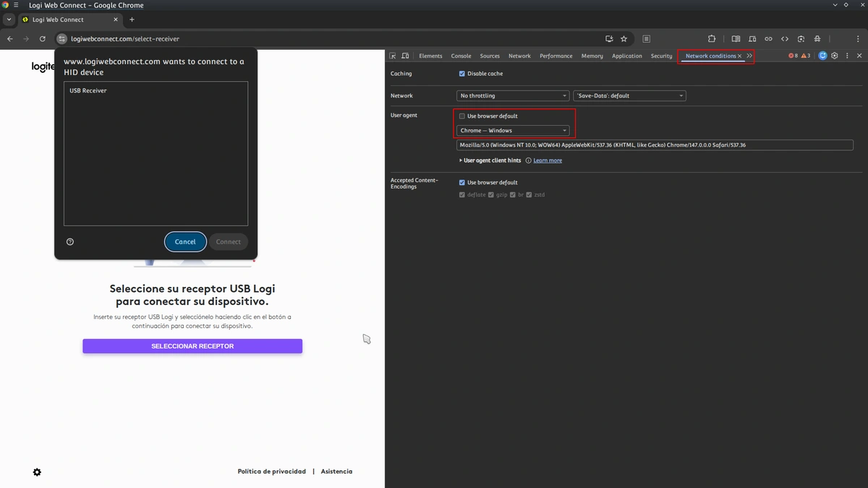Click the 3 warnings indicator in DevTools
This screenshot has height=488, width=868.
pyautogui.click(x=804, y=55)
